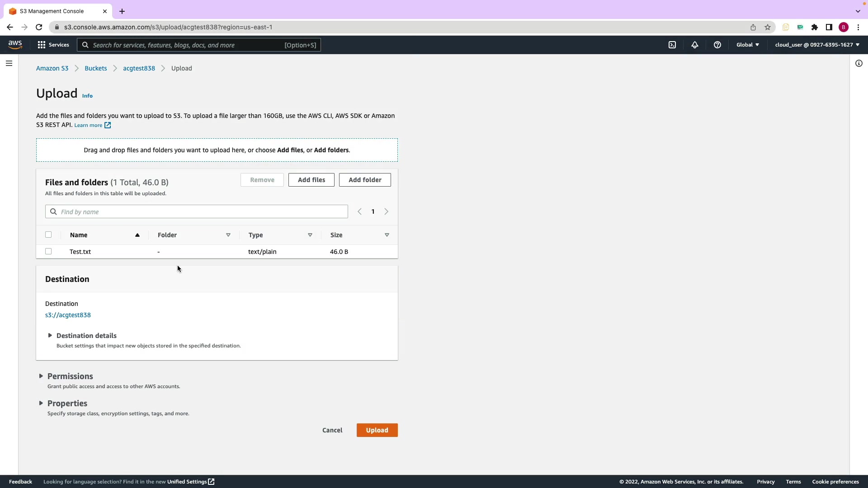Screen dimensions: 868x488
Task: Check the select-all files header checkbox
Action: pyautogui.click(x=48, y=235)
